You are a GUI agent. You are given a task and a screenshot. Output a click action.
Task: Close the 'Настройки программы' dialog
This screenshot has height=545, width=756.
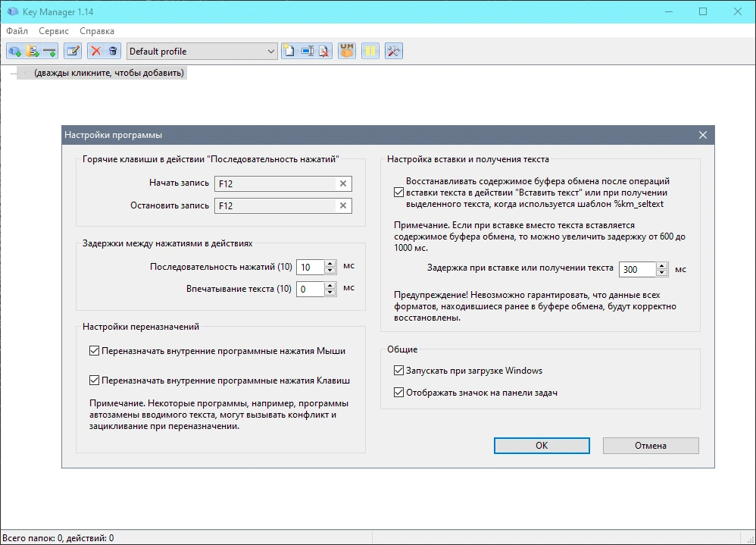click(703, 135)
